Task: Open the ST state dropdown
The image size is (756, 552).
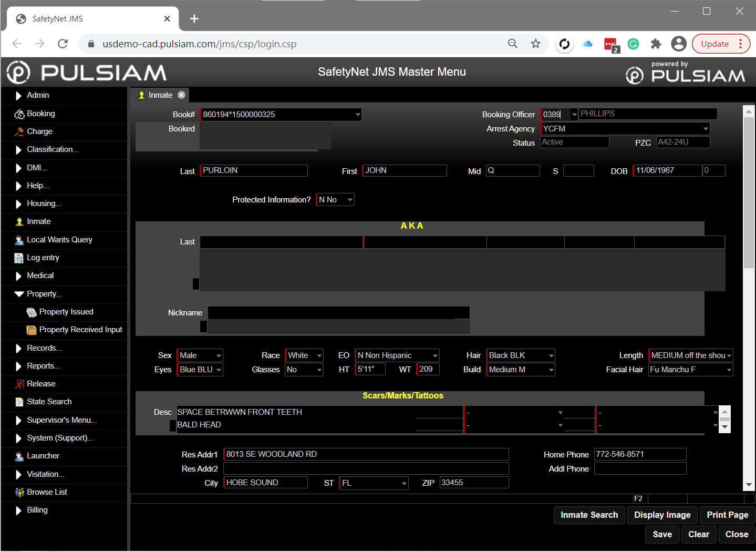Action: [404, 483]
